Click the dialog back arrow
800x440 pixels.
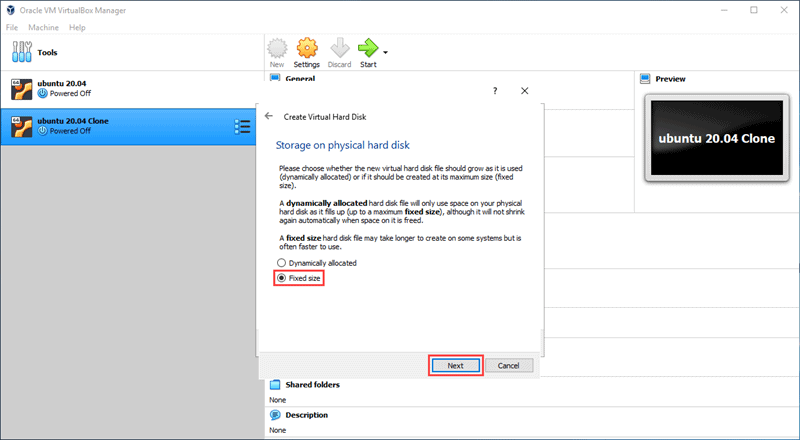[269, 116]
